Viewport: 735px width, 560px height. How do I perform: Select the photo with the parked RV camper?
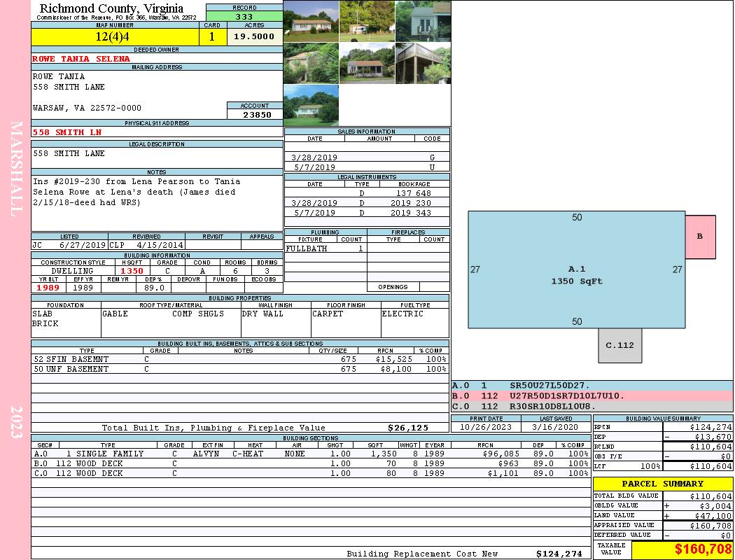coord(367,21)
